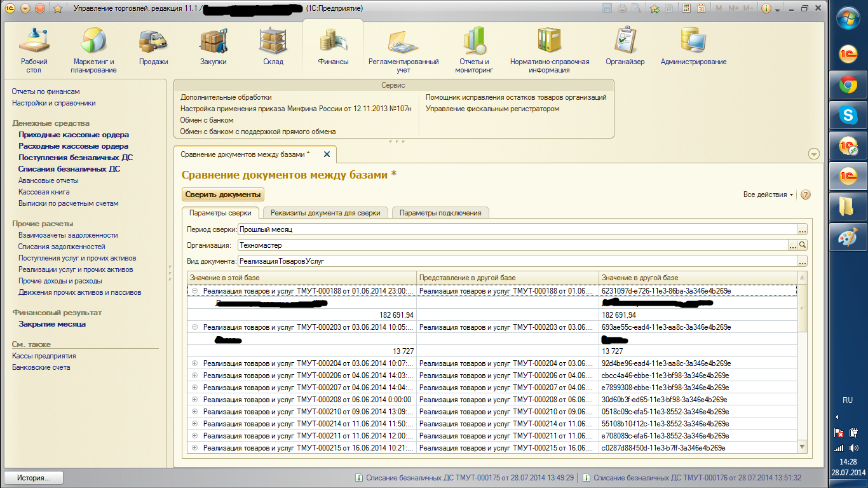This screenshot has width=868, height=488.
Task: Close the Сравнение документов между базами tab
Action: click(327, 154)
